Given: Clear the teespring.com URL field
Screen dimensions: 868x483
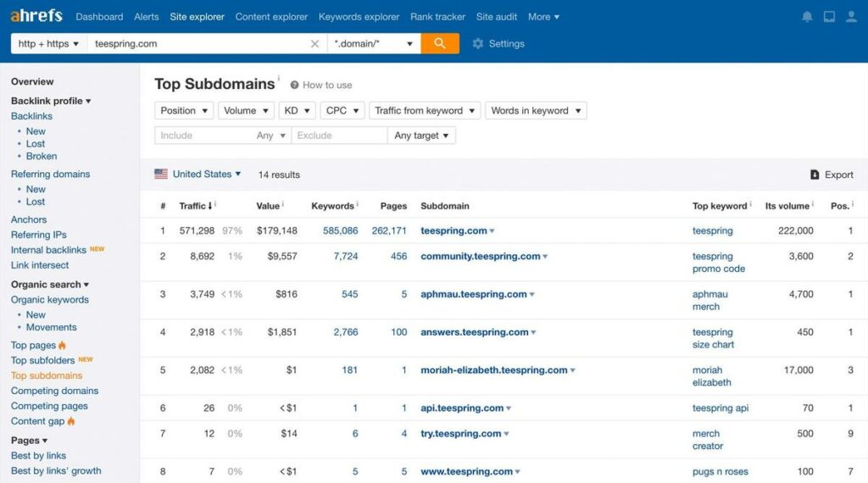Looking at the screenshot, I should tap(314, 44).
